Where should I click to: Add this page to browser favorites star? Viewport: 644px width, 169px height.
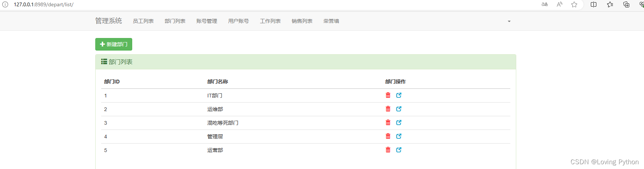pyautogui.click(x=574, y=4)
